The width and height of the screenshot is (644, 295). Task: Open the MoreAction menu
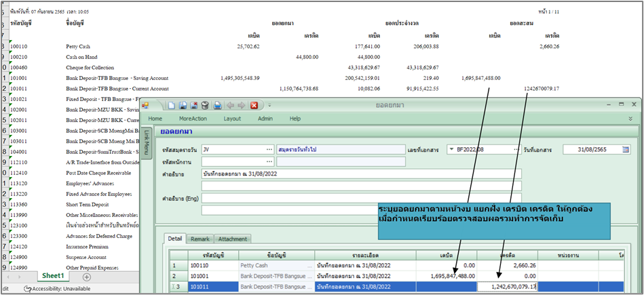tap(193, 118)
